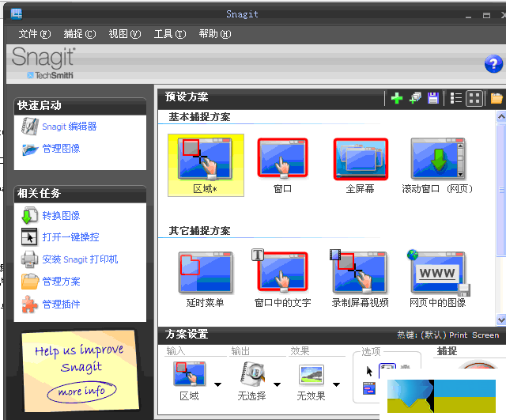506x420 pixels.
Task: Click the 管理插件 puzzle piece icon
Action: click(29, 304)
